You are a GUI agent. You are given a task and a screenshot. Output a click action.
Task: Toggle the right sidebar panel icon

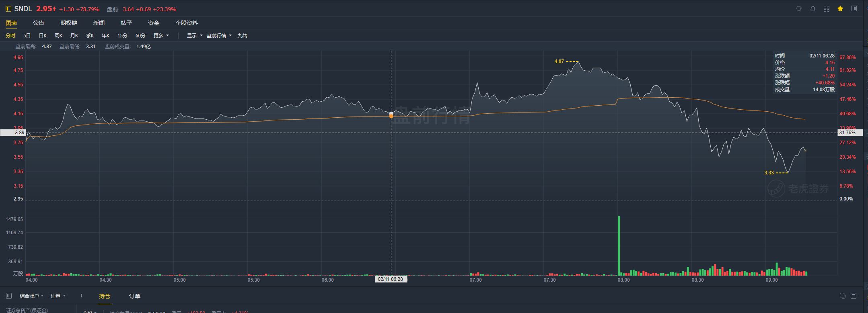pyautogui.click(x=854, y=9)
